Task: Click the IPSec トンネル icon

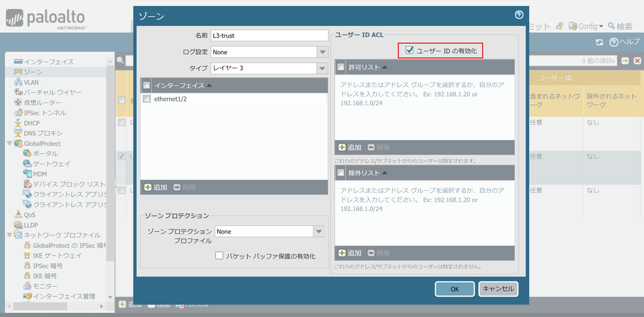Action: coord(18,112)
